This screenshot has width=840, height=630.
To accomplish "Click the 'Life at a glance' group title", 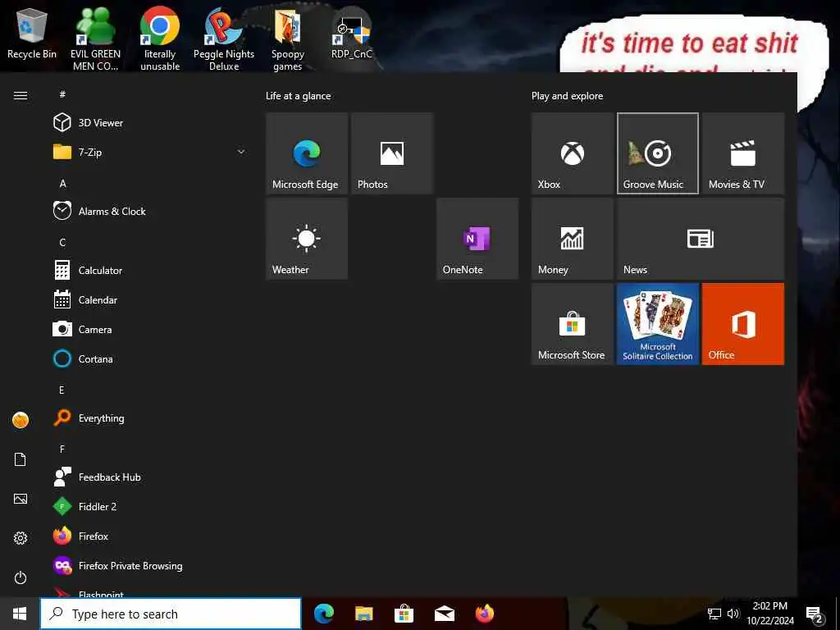I will (299, 96).
